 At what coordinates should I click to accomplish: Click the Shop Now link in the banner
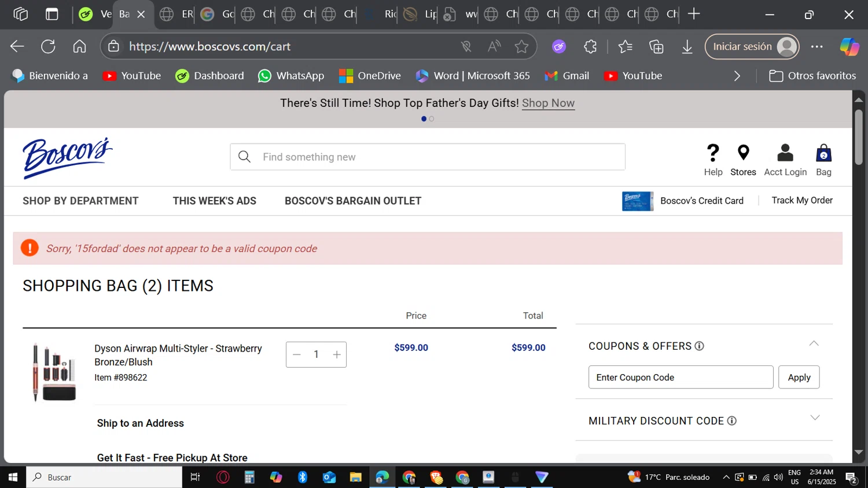[x=548, y=103]
